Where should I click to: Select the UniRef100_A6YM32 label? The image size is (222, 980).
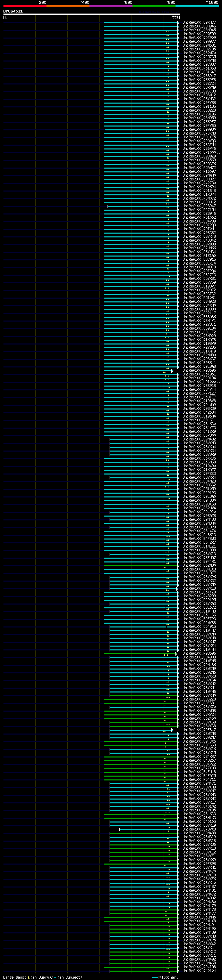click(x=199, y=99)
